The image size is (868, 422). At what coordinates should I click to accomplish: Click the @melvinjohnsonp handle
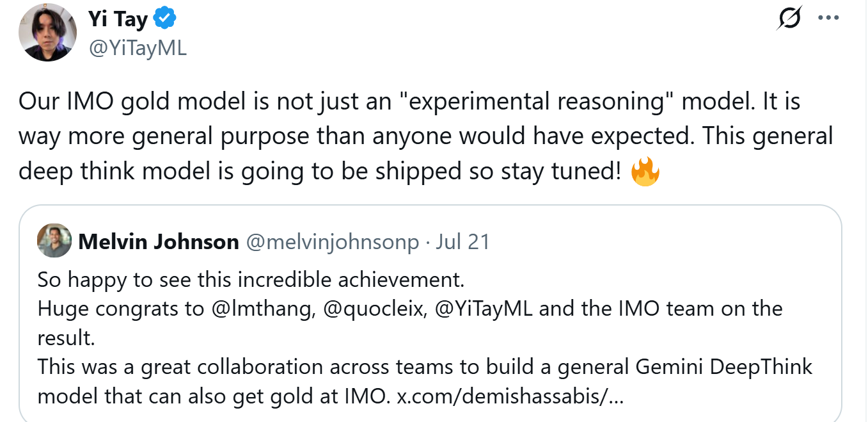pyautogui.click(x=333, y=242)
